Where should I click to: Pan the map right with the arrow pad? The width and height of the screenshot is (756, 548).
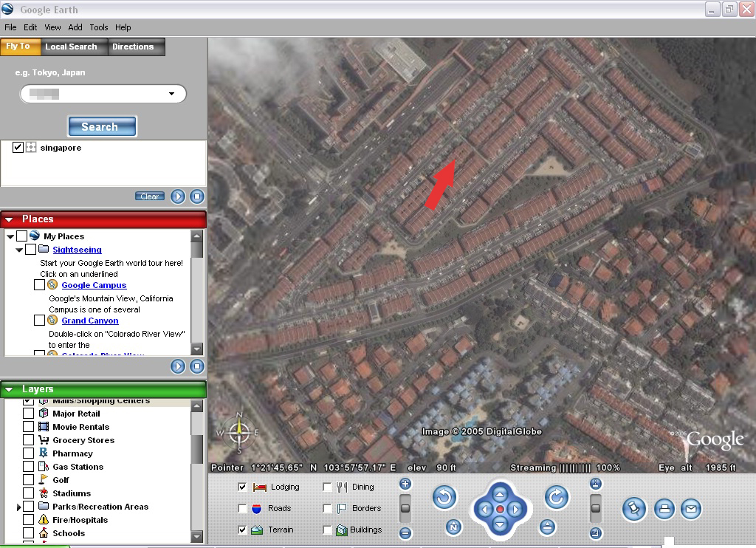tap(515, 510)
